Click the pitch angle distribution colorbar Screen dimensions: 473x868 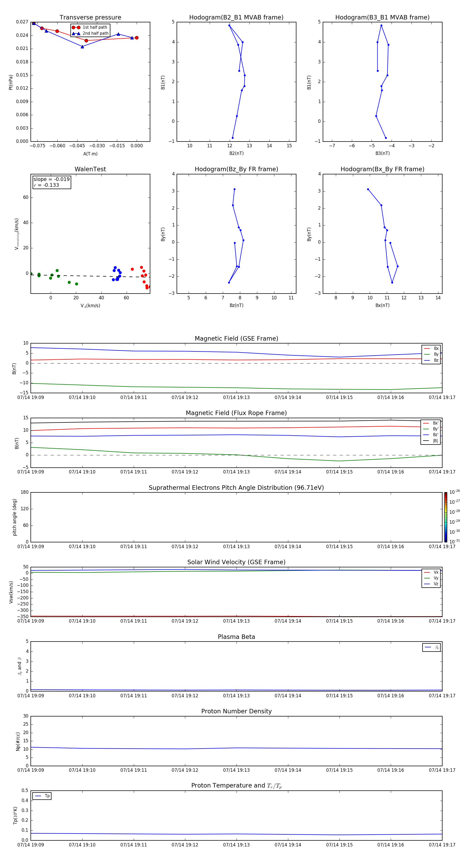coord(445,517)
